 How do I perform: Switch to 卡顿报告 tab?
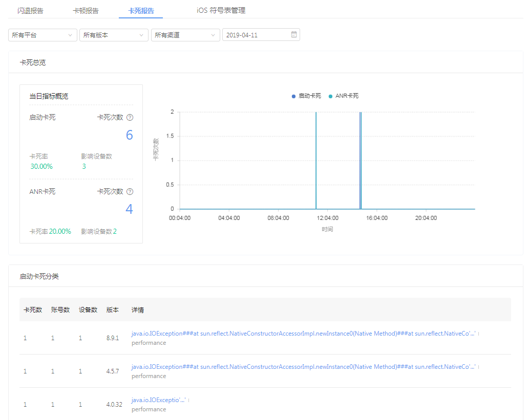pos(86,11)
